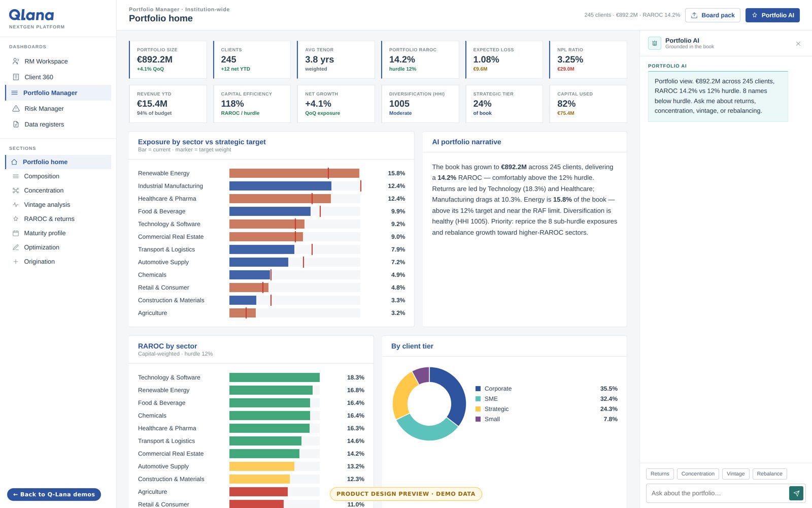This screenshot has width=812, height=508.
Task: Click the Agriculture exposure row label
Action: (x=152, y=313)
